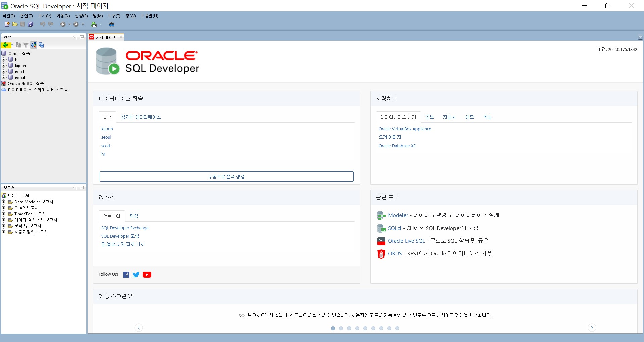Click the funnel Filter icon in connections panel
Screen dimensions: 644x342
(26, 45)
